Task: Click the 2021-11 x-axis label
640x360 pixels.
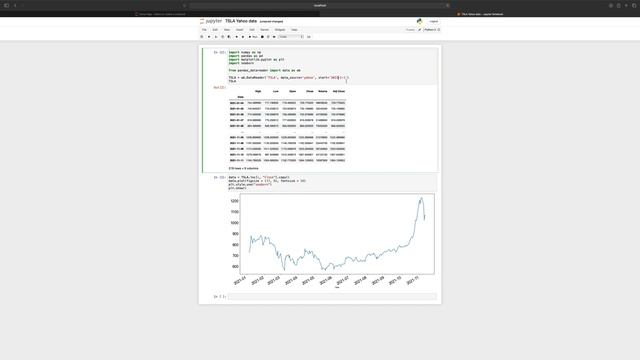Action: pos(413,280)
